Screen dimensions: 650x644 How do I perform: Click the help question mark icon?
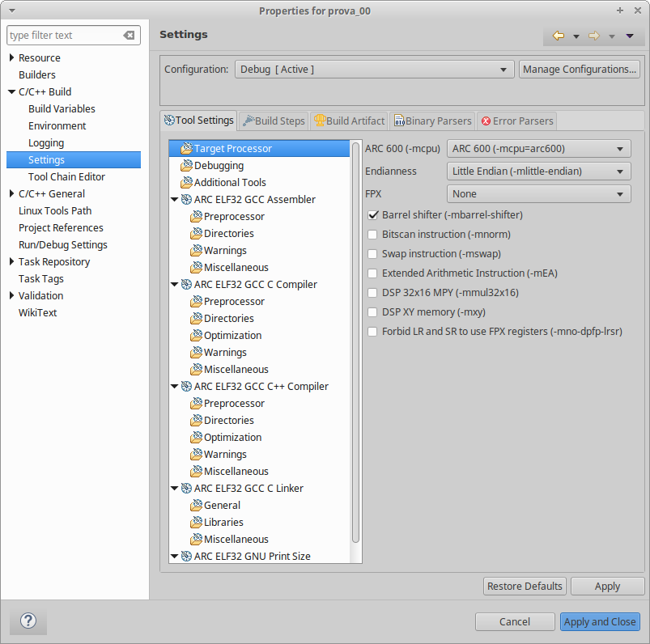[x=28, y=621]
